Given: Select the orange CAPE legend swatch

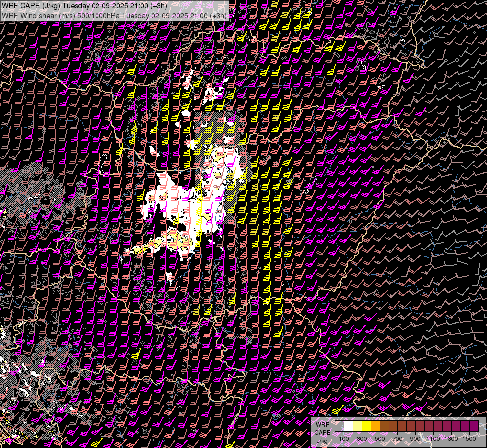Looking at the screenshot, I should point(375,426).
